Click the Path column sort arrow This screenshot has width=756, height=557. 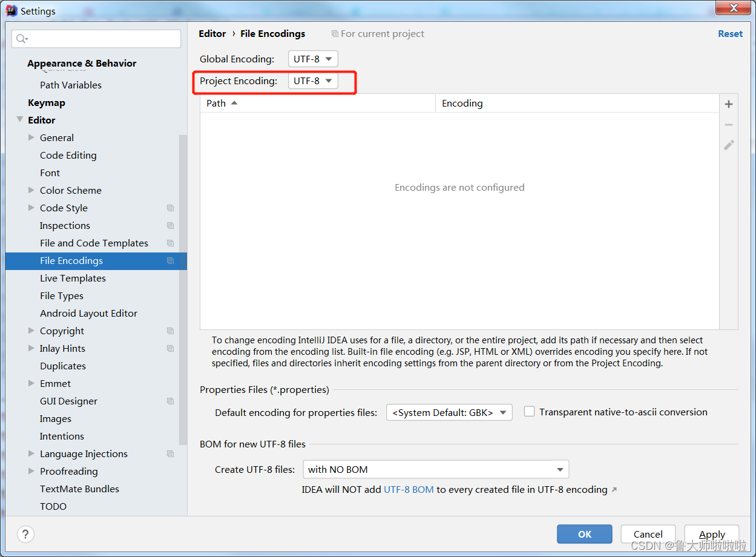click(234, 103)
